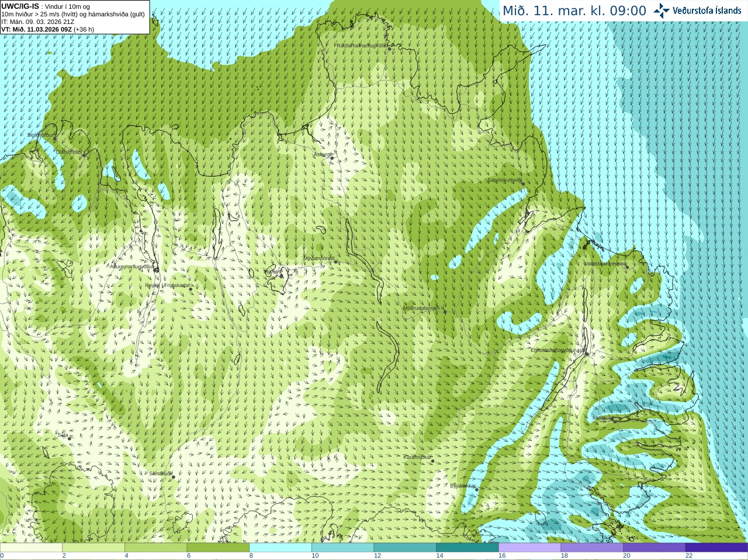748x560 pixels.
Task: Select the 'Mývatnsöræfi' station label
Action: (318, 258)
